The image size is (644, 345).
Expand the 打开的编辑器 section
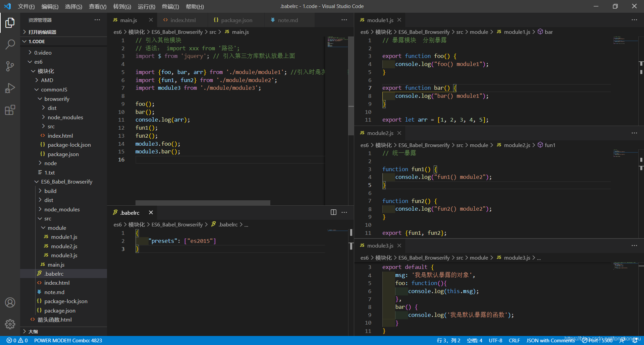tap(64, 32)
